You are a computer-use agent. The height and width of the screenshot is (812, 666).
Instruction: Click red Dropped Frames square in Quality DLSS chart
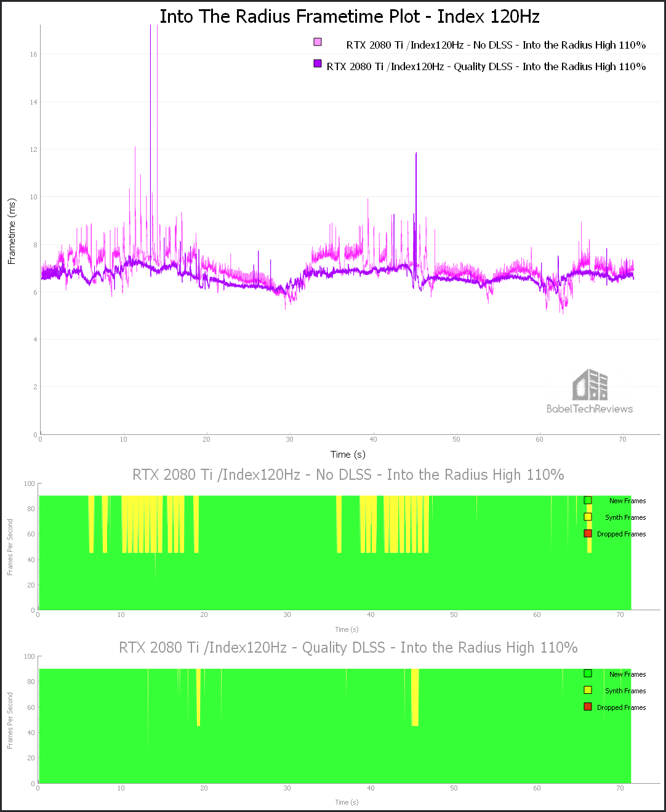[588, 707]
